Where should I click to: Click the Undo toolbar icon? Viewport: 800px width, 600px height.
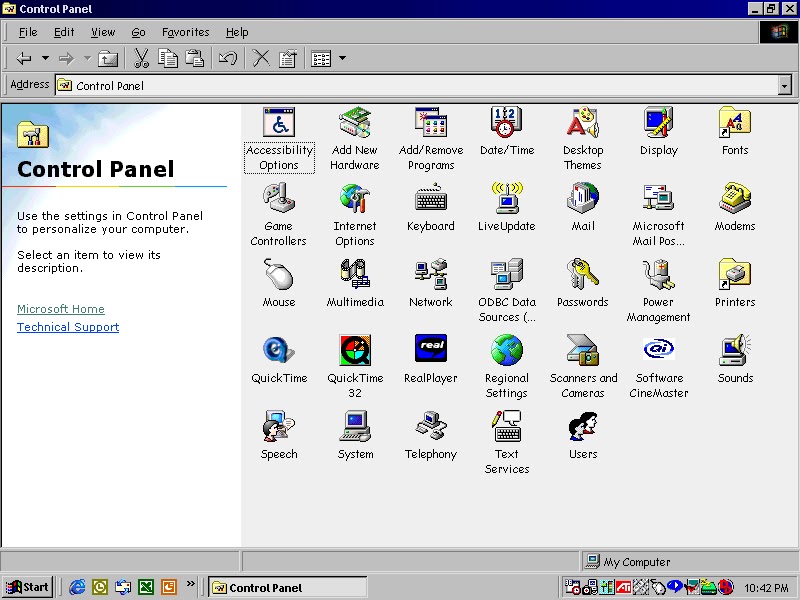(x=227, y=58)
